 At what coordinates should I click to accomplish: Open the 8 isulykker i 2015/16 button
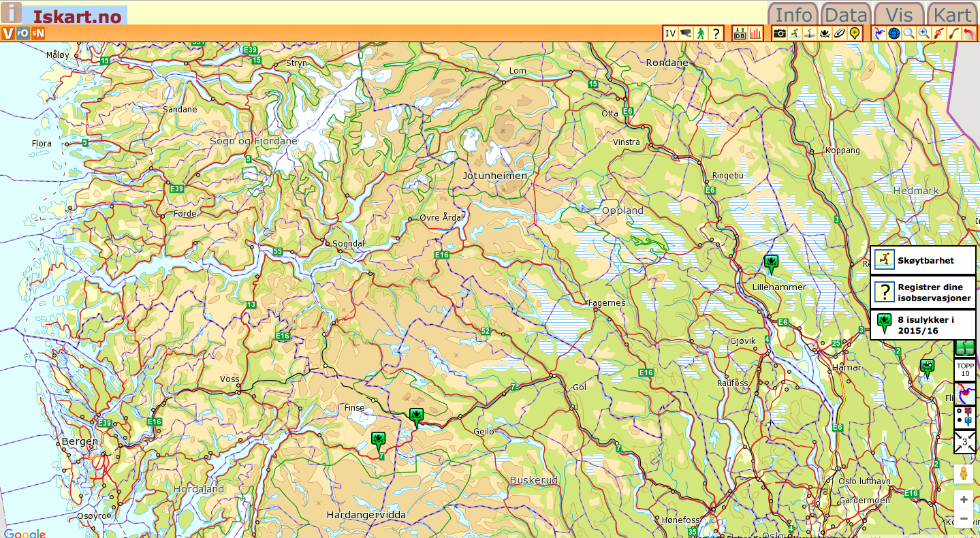click(x=923, y=325)
